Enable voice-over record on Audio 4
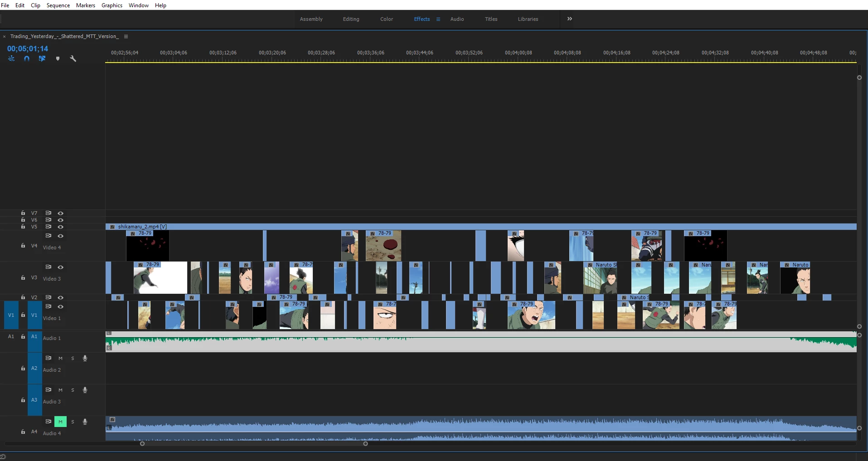 (85, 422)
